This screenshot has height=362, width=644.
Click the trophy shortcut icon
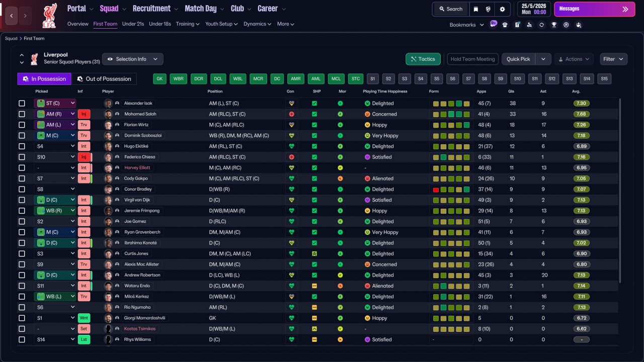pos(554,25)
